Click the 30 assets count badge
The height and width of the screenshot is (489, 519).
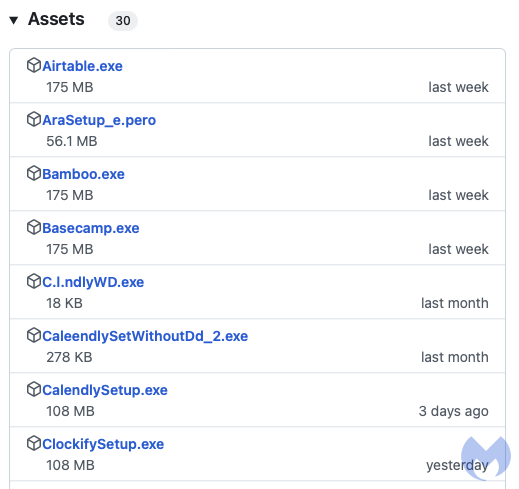tap(123, 21)
